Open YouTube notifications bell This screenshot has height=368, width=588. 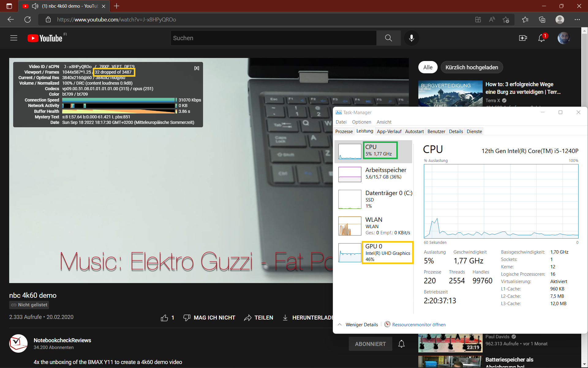click(541, 38)
